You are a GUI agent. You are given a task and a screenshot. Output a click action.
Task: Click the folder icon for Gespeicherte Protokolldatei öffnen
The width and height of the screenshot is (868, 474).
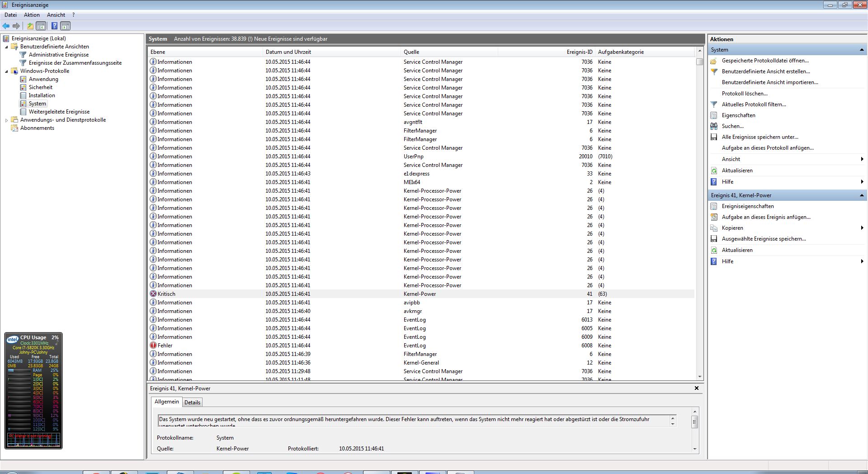pos(714,61)
